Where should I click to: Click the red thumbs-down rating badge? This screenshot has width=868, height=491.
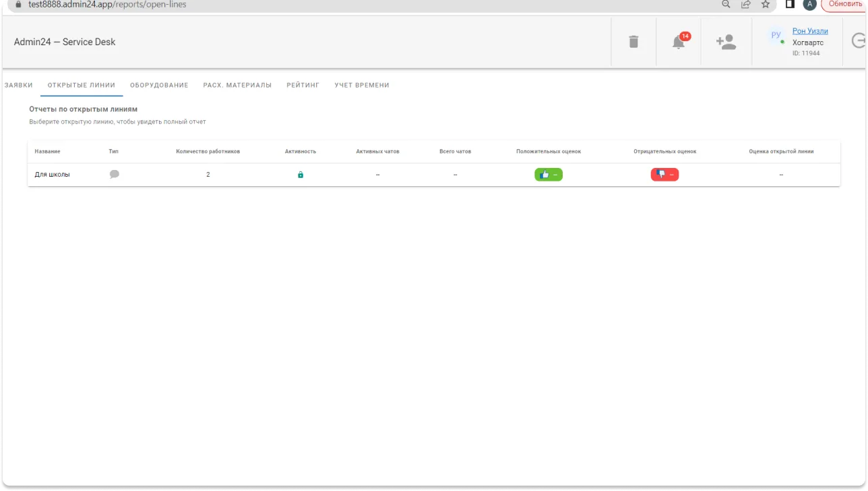point(664,175)
